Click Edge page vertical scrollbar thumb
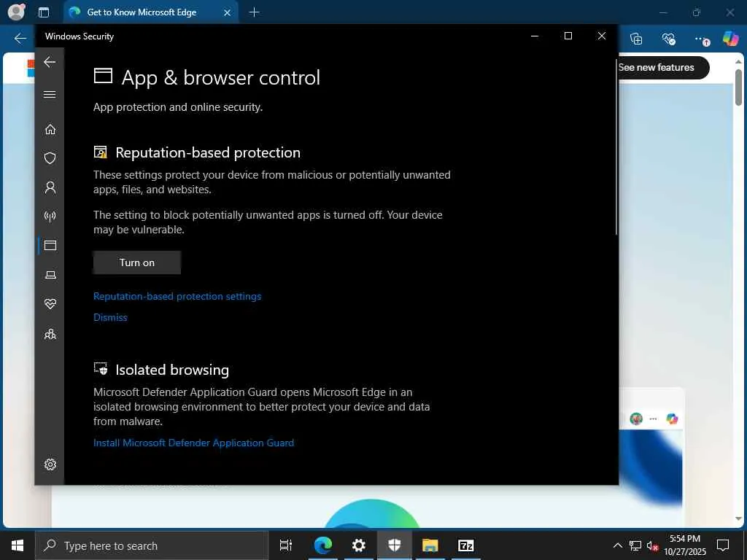The width and height of the screenshot is (747, 560). 738,87
